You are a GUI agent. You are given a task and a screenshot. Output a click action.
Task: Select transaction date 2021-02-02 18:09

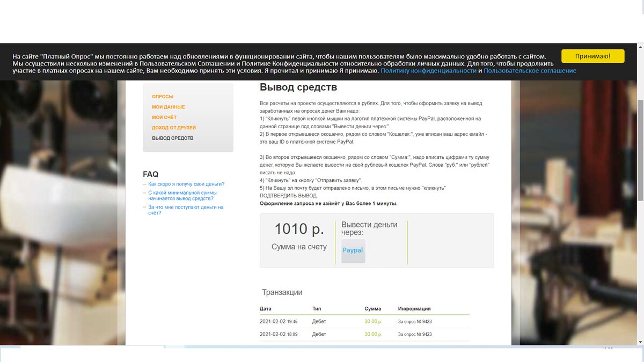(x=279, y=334)
